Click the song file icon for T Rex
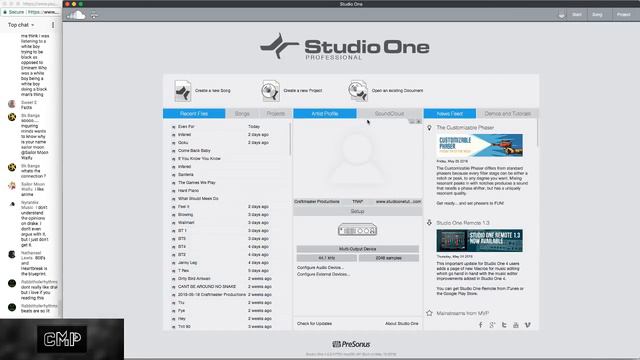 (173, 271)
